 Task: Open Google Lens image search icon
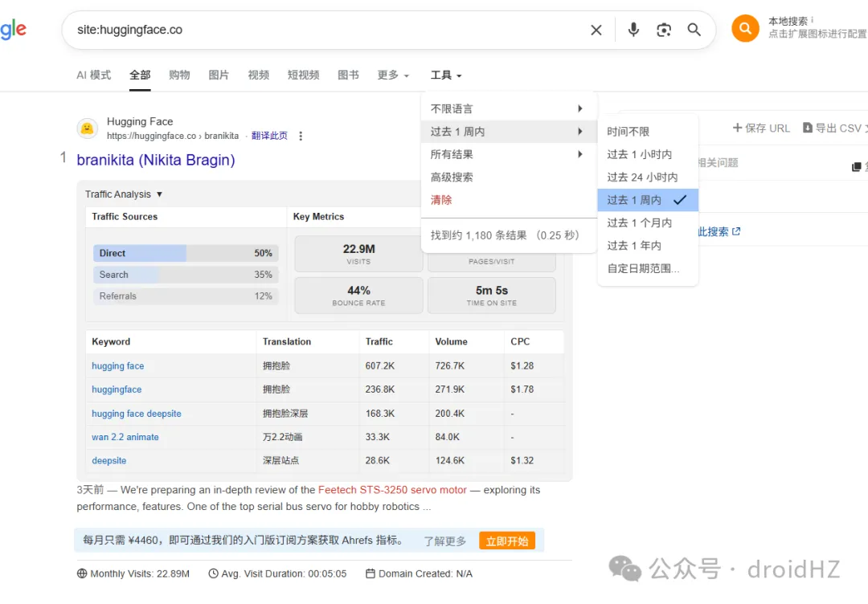coord(664,31)
